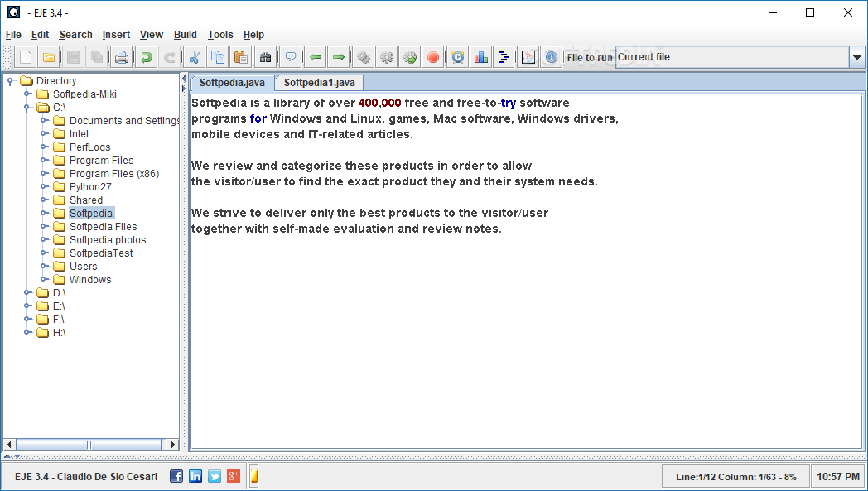The image size is (868, 491).
Task: Click the tree scrollbar right arrow
Action: click(x=173, y=445)
